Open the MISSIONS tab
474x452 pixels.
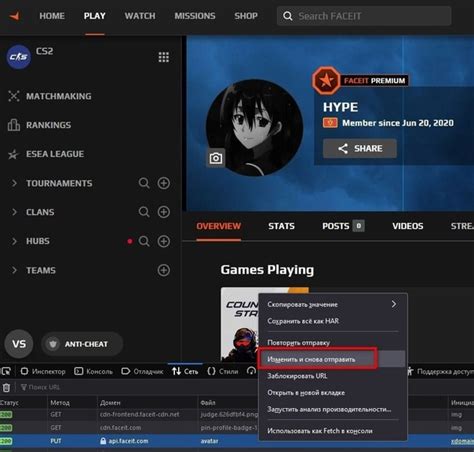pyautogui.click(x=195, y=16)
